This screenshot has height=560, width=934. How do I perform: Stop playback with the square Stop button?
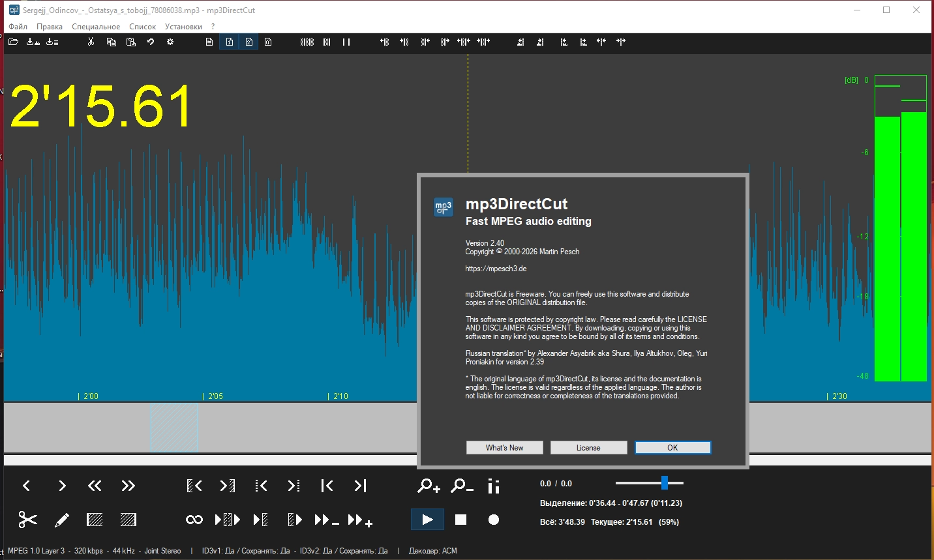point(460,520)
